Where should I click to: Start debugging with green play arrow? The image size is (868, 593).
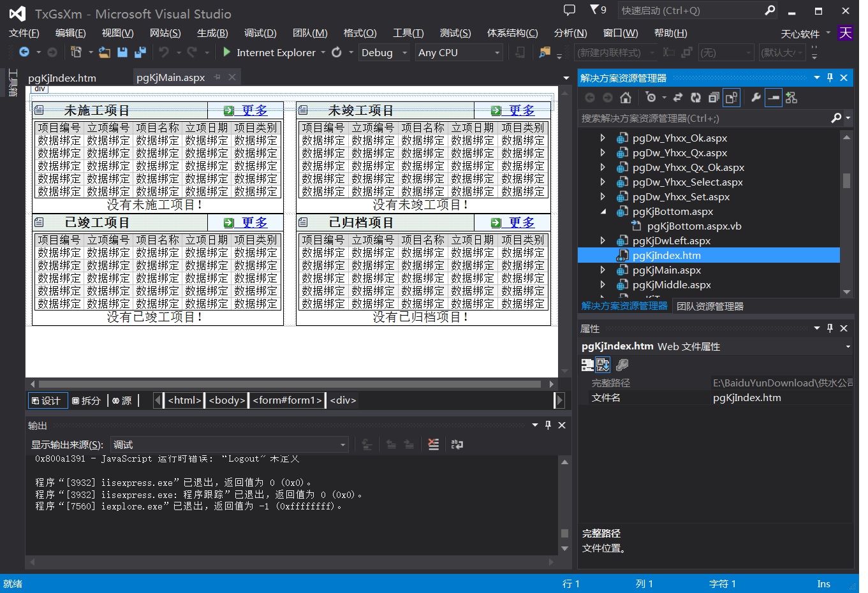tap(227, 52)
